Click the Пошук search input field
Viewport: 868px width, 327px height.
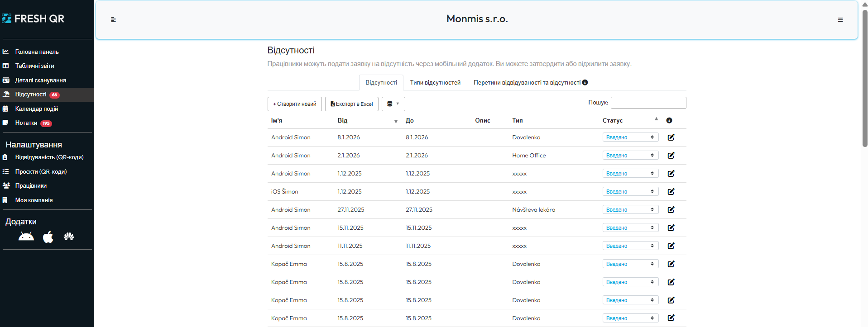tap(648, 103)
